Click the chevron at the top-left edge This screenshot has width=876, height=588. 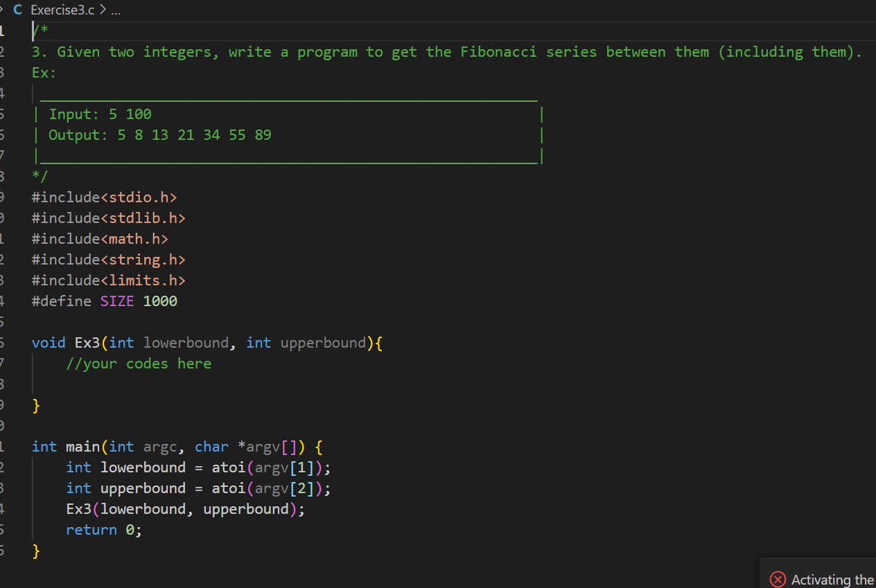click(x=4, y=10)
